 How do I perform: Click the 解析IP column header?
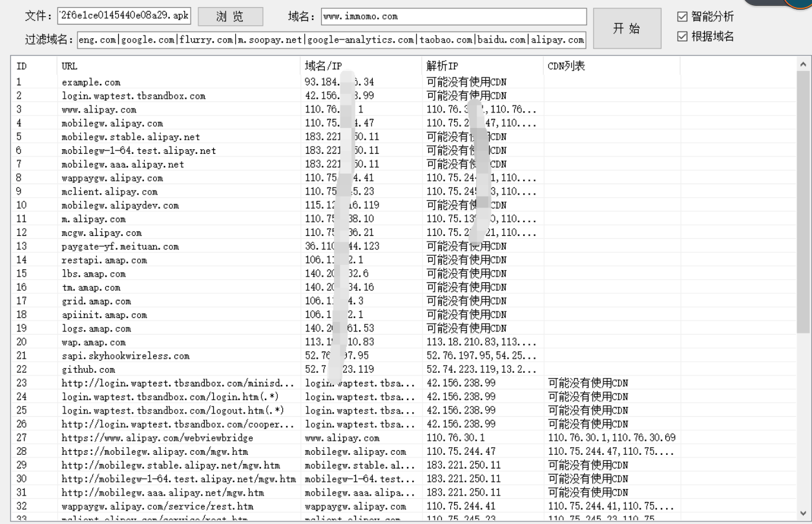(x=483, y=66)
